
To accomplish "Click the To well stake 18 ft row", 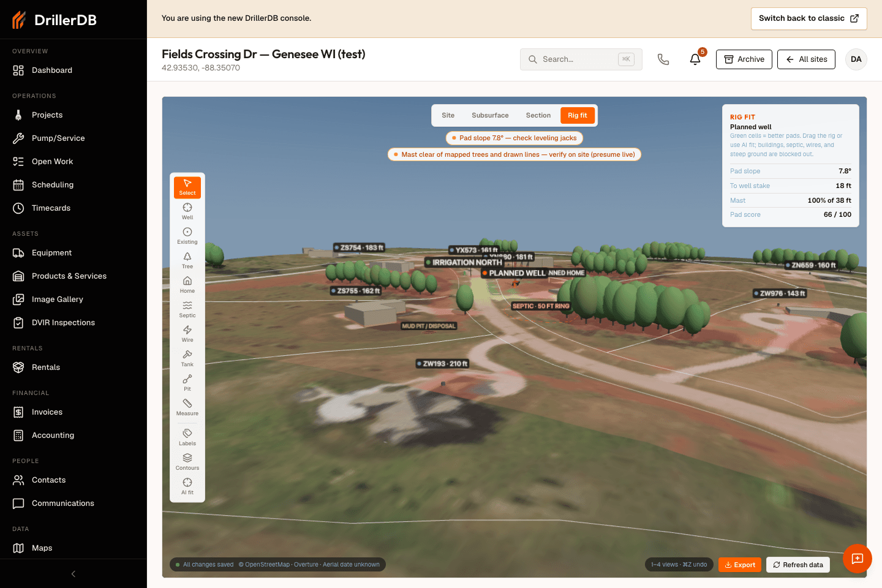I will [x=791, y=186].
